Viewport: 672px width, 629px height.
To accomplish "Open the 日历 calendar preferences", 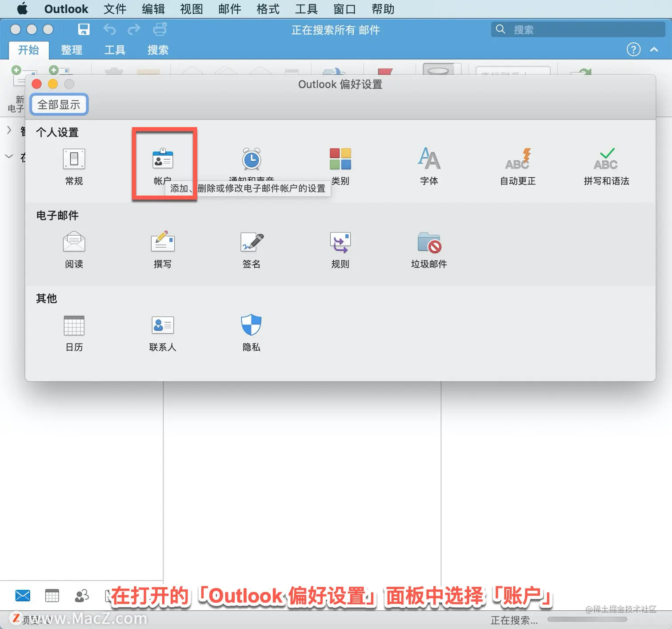I will click(x=74, y=333).
